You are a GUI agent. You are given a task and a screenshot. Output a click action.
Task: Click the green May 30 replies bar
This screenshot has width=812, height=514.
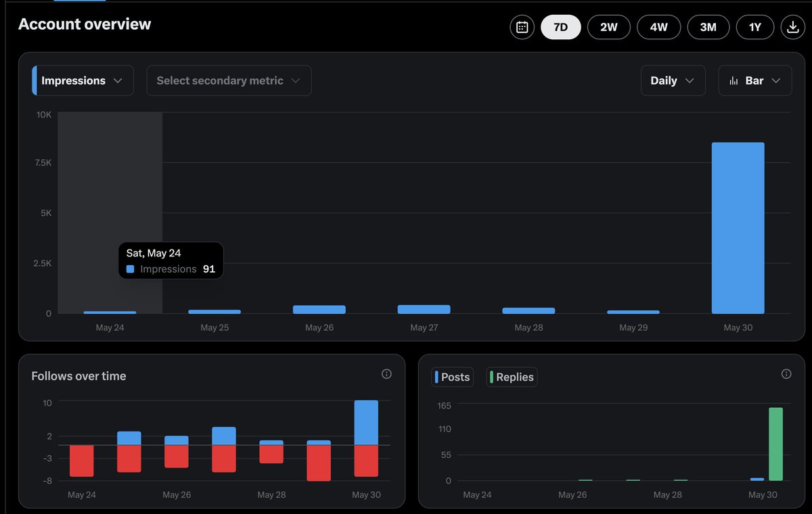[x=775, y=444]
